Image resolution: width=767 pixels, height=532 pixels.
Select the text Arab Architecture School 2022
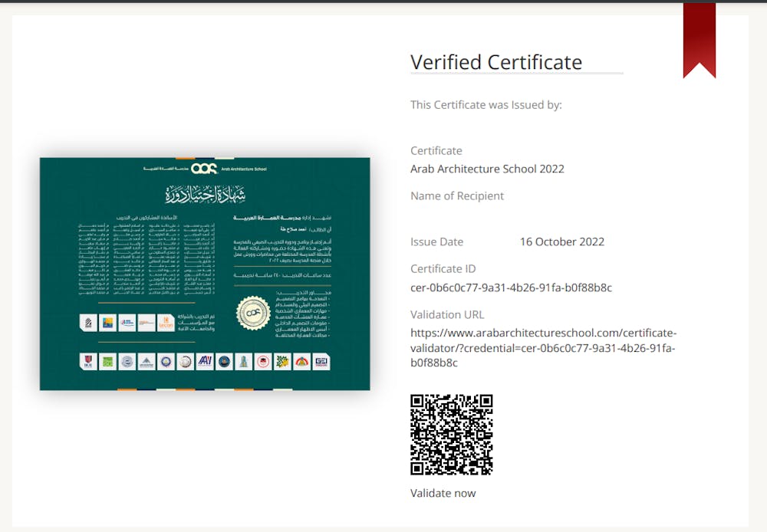click(487, 169)
